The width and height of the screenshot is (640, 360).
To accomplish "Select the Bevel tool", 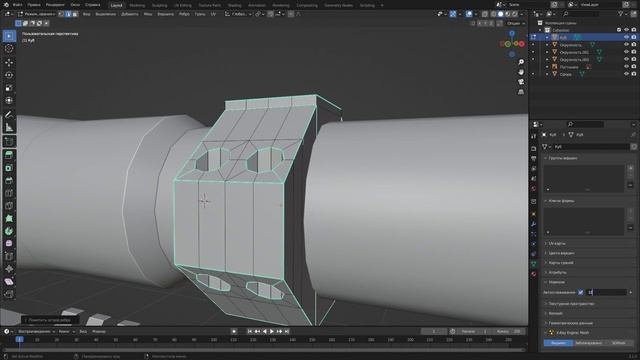I will pos(9,180).
